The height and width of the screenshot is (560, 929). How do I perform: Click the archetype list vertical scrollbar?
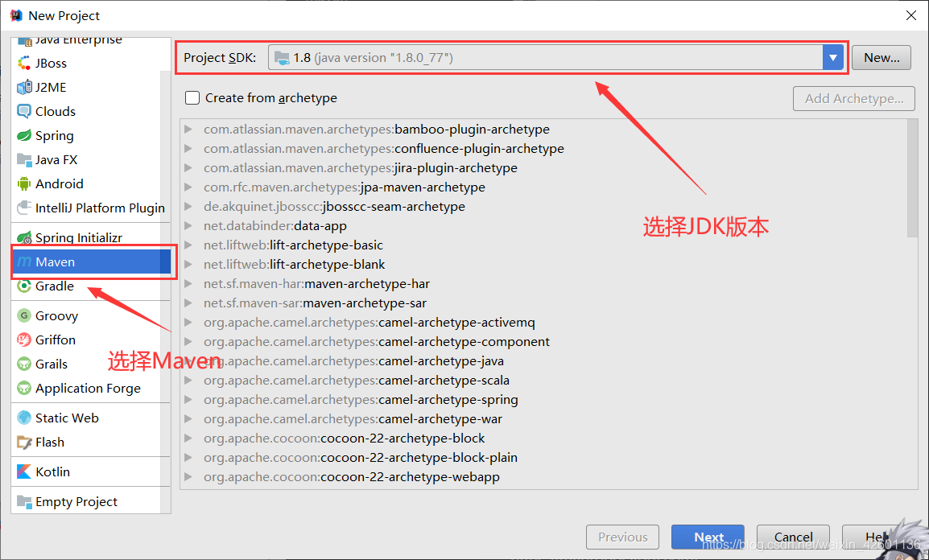[912, 178]
